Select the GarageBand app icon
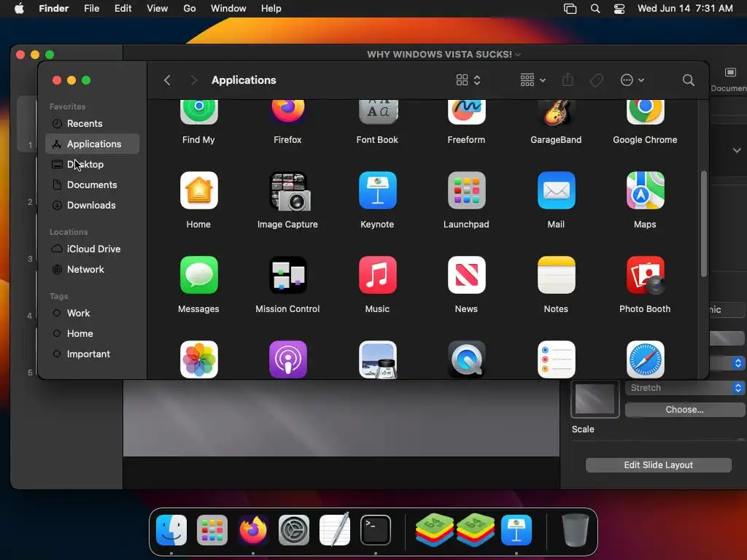 click(x=556, y=112)
